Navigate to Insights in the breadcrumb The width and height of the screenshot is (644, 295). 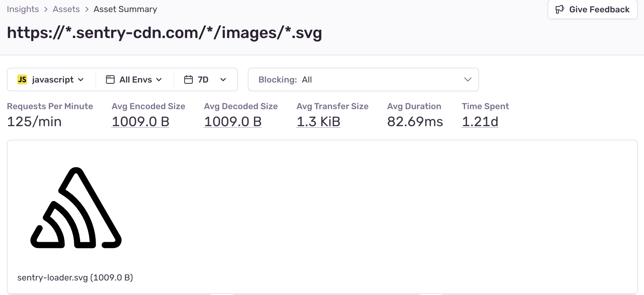(23, 9)
